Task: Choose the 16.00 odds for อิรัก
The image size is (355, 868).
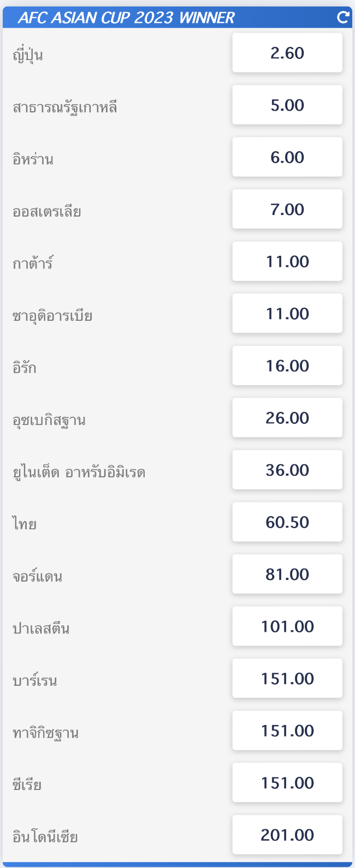Action: (287, 366)
